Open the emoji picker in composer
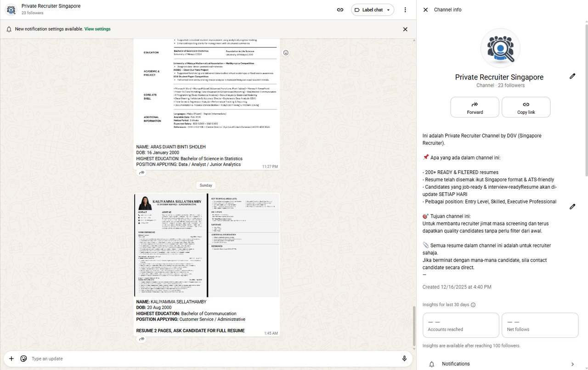 (x=23, y=359)
